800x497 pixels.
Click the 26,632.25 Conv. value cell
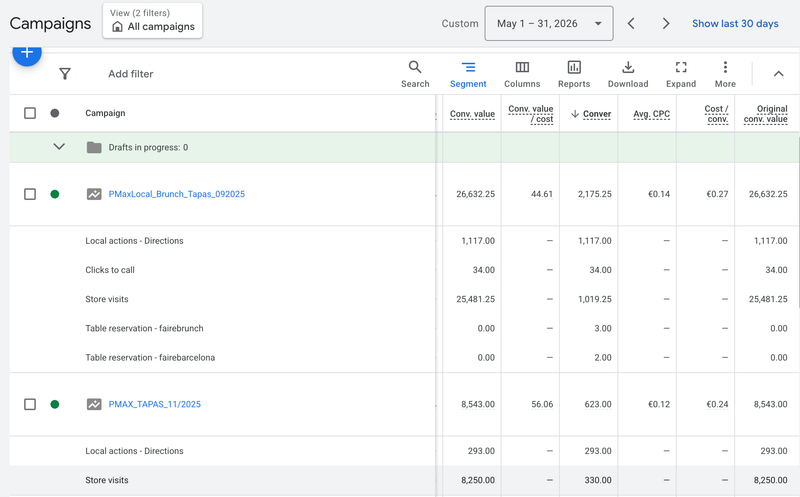(x=476, y=194)
